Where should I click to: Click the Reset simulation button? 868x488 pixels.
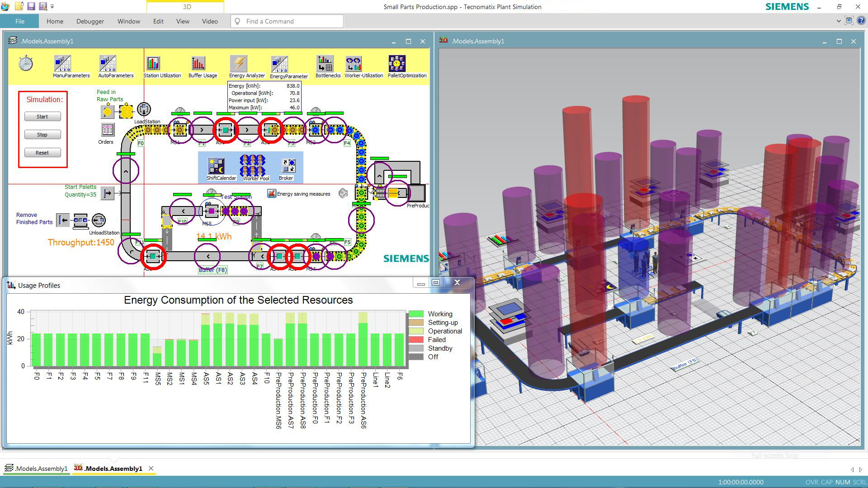click(43, 153)
